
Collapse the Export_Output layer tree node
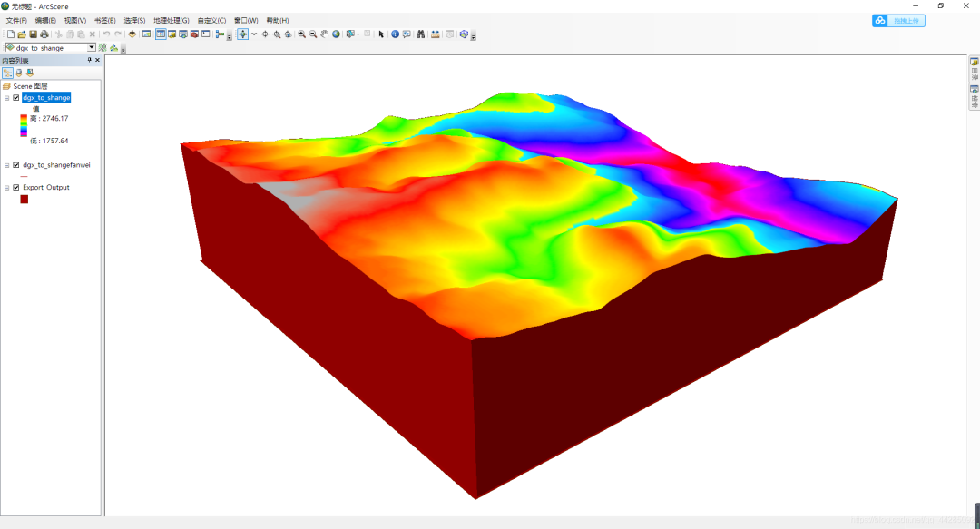coord(7,188)
